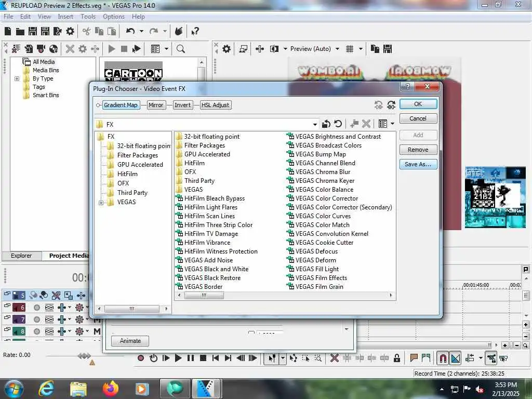Open the Undo history dropdown arrow
Screen dimensions: 532x399
141,31
